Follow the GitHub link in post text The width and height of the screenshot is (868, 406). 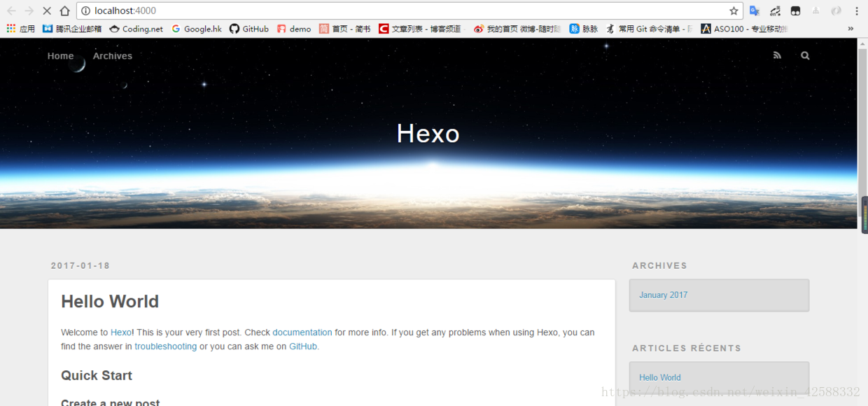point(303,346)
